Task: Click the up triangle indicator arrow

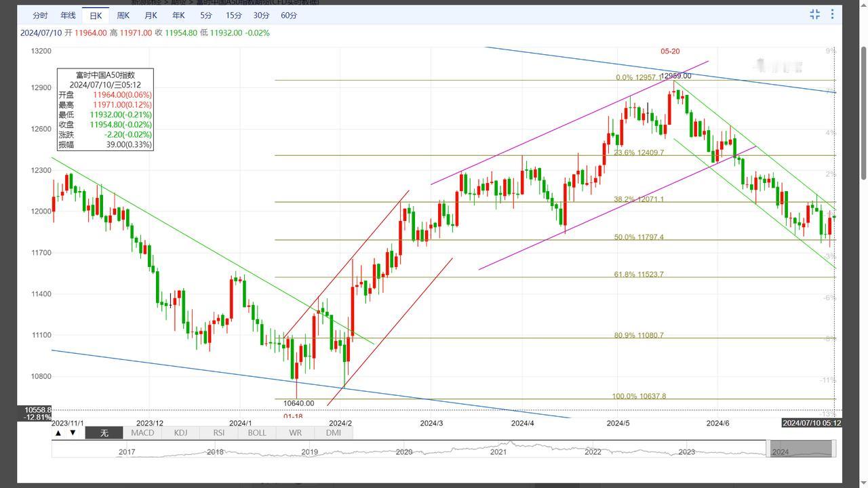Action: point(59,432)
